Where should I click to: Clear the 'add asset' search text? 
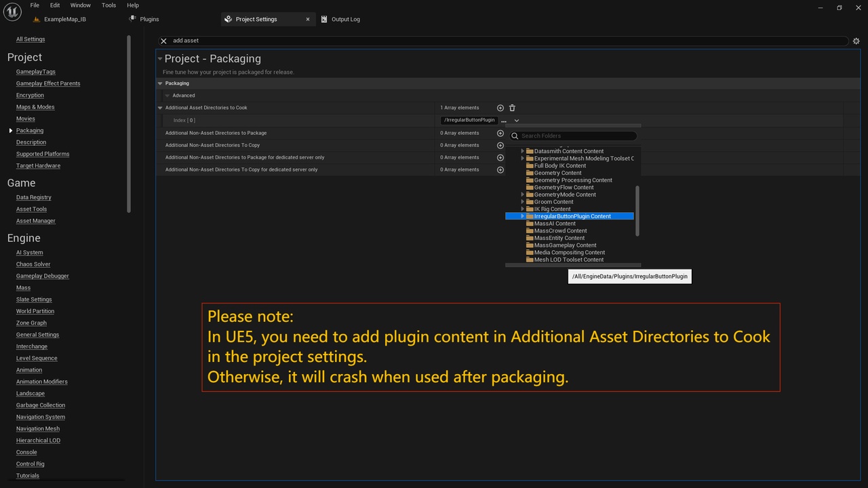[163, 41]
